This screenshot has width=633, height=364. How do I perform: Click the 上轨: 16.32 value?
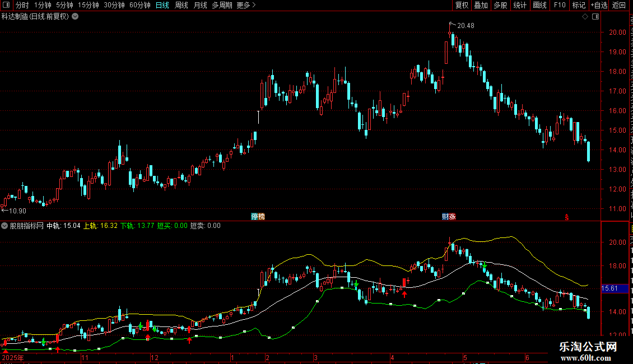pos(100,226)
